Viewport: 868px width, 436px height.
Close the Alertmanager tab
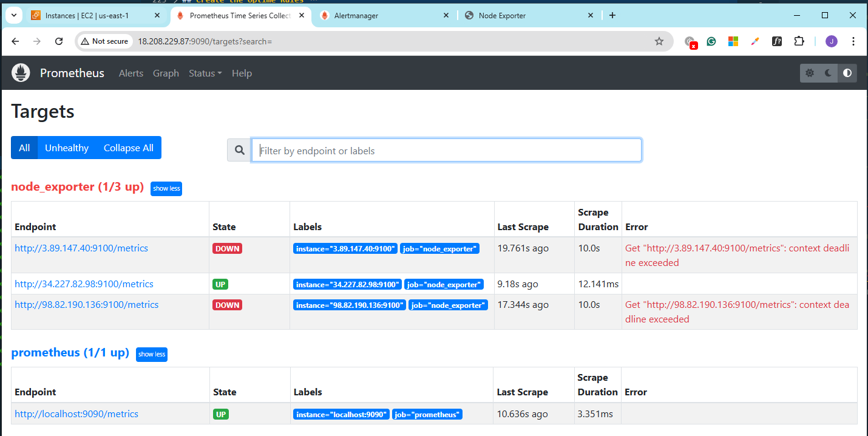[446, 15]
